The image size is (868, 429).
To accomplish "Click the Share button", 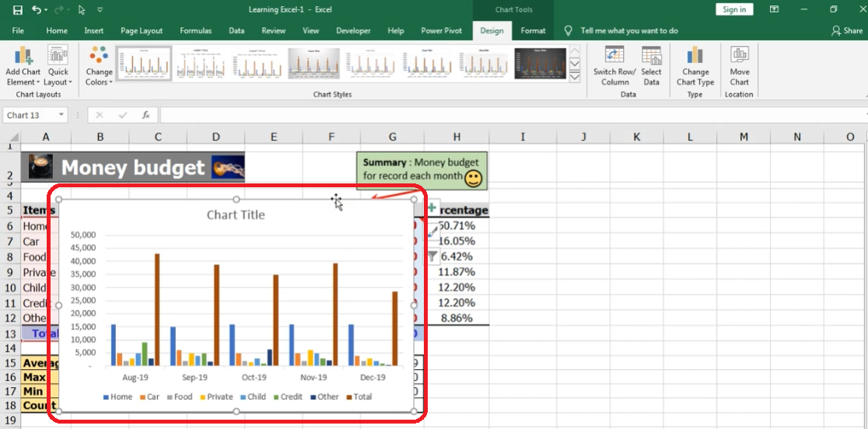I will pos(846,31).
